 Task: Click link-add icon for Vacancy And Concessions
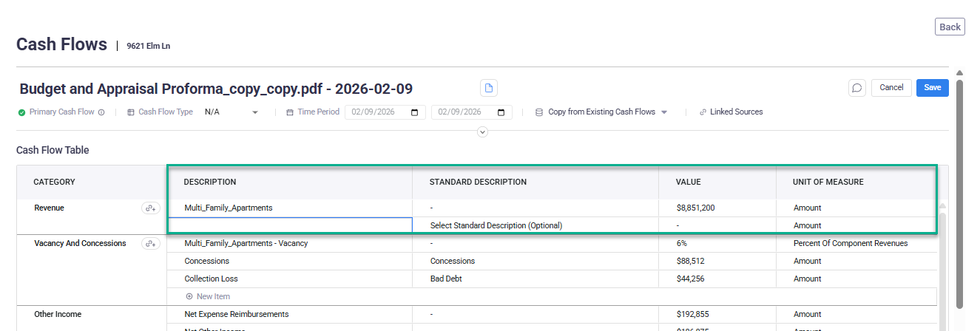pyautogui.click(x=150, y=244)
